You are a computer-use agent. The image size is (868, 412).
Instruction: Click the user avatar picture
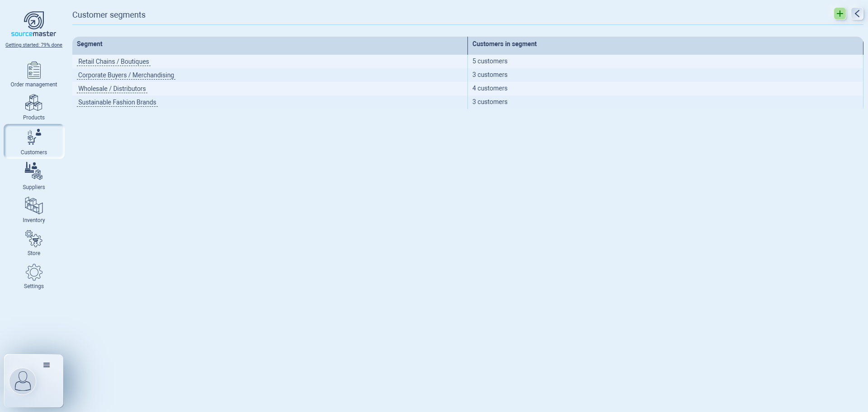click(x=23, y=381)
